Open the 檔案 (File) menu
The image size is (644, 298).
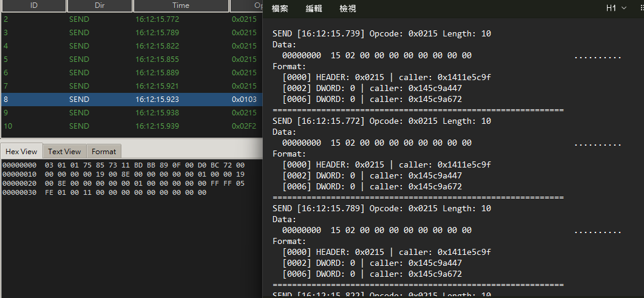point(280,9)
